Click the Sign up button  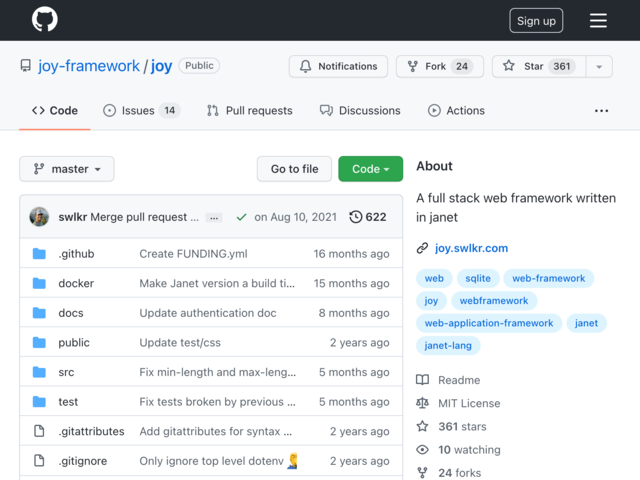pos(536,20)
